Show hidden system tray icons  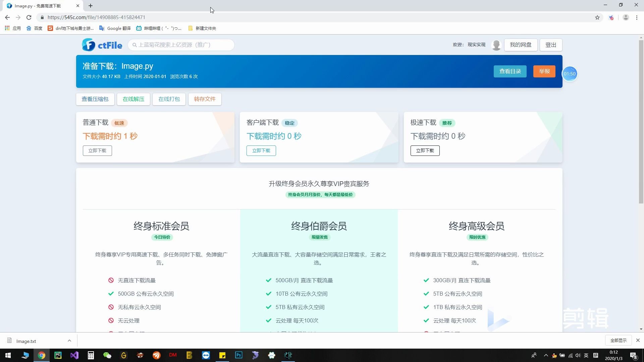(x=546, y=356)
